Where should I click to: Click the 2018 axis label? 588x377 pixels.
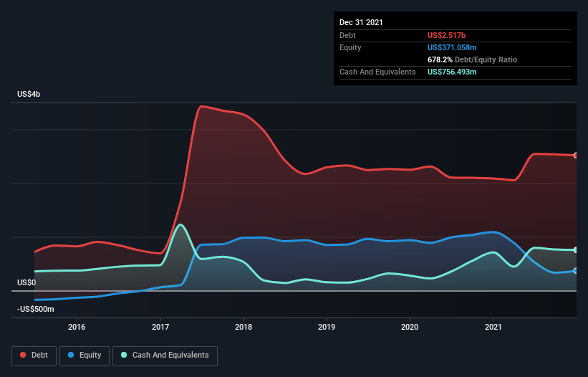[x=244, y=327]
